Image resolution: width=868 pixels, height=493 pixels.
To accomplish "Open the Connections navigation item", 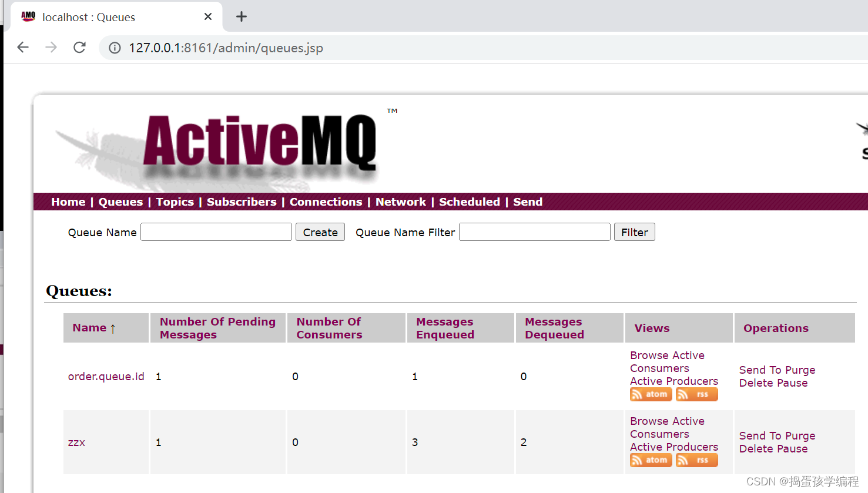I will pos(326,202).
